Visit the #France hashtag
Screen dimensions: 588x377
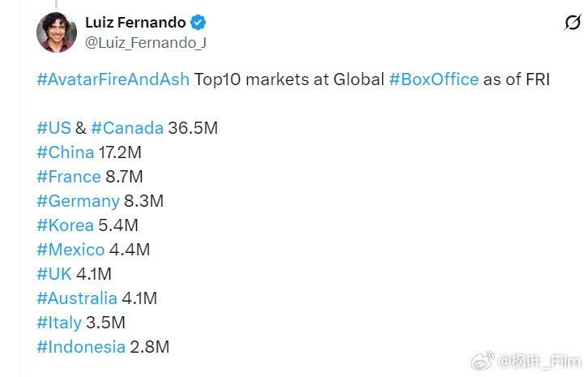click(69, 177)
